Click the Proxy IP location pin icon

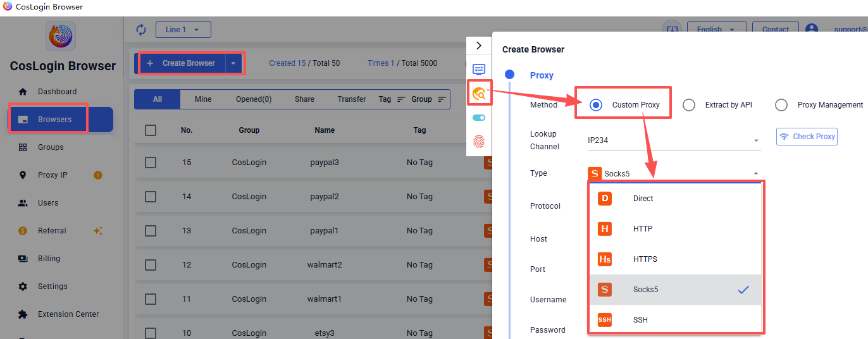(23, 175)
